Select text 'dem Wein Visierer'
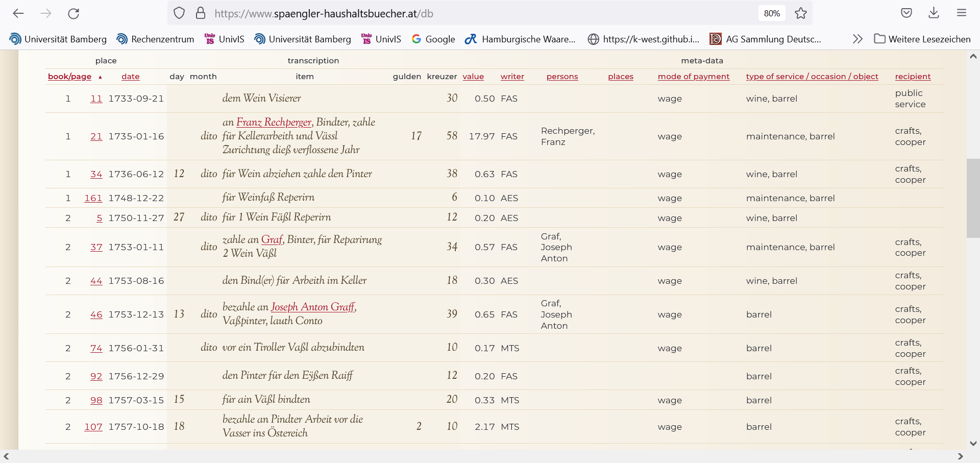Viewport: 980px width, 463px height. click(261, 98)
